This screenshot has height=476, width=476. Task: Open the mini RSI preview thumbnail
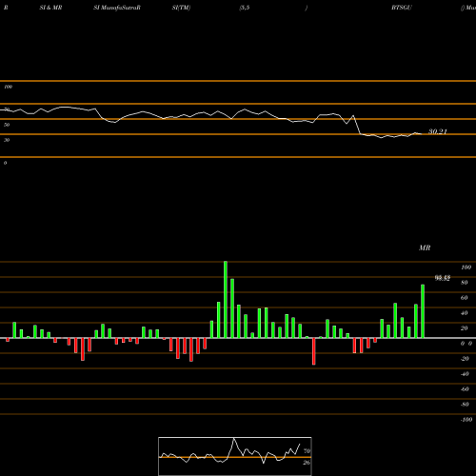[x=235, y=456]
